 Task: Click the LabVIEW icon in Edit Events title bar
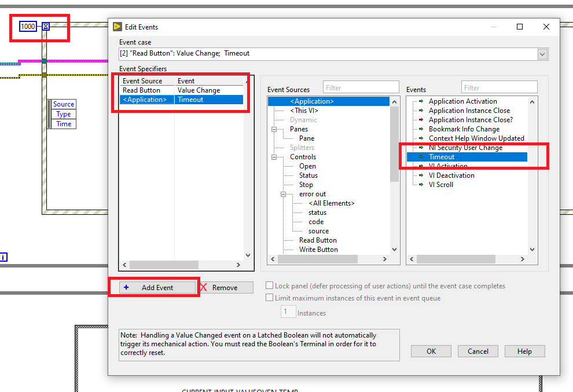coord(117,27)
